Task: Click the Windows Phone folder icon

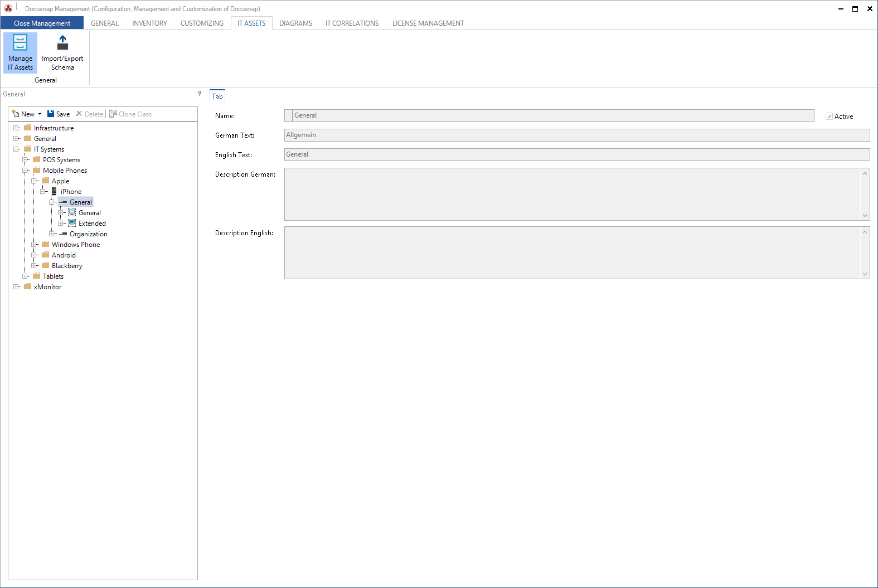Action: [x=46, y=244]
